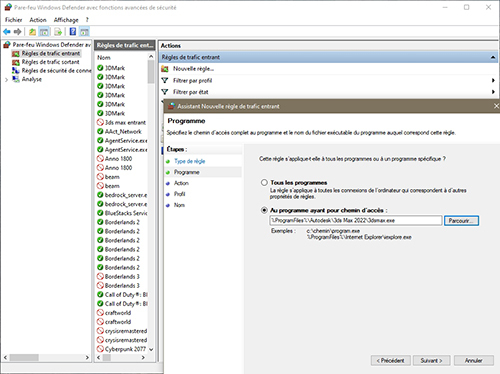
Task: Click Nouvelle règle... in the Actions pane
Action: pyautogui.click(x=193, y=69)
